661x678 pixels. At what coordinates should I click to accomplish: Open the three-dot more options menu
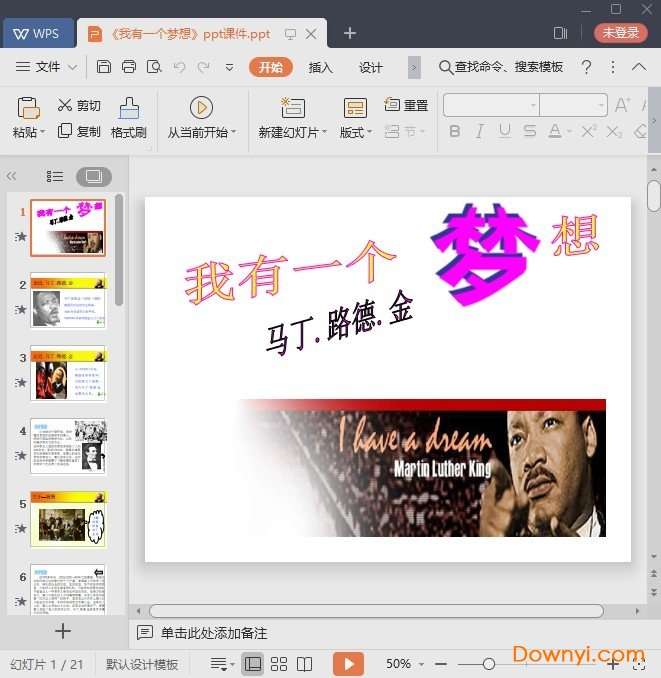pos(613,67)
